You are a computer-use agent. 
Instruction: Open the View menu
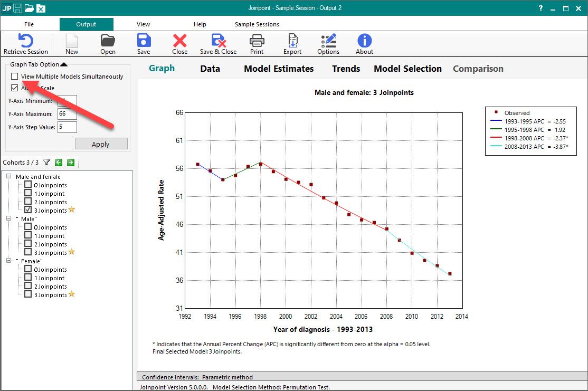(143, 24)
